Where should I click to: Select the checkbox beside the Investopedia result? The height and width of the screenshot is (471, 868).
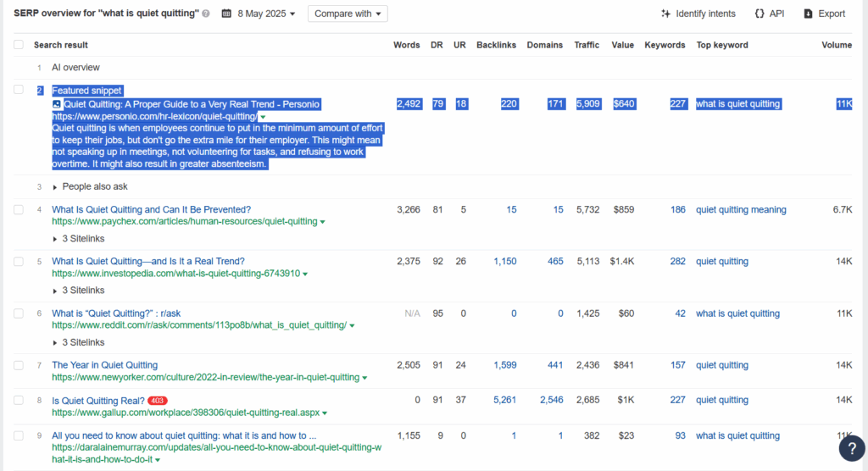coord(19,261)
